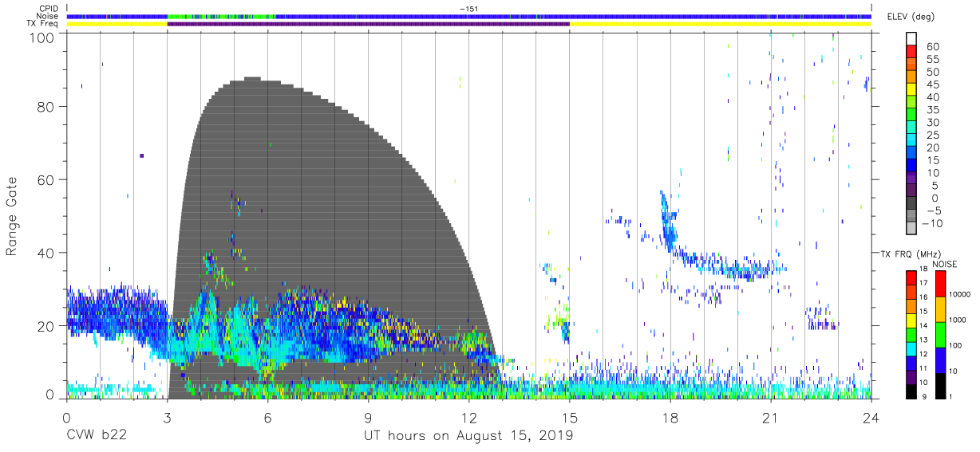Select the orange swatch in NOISE legend
Screen dimensions: 980x452
(942, 309)
